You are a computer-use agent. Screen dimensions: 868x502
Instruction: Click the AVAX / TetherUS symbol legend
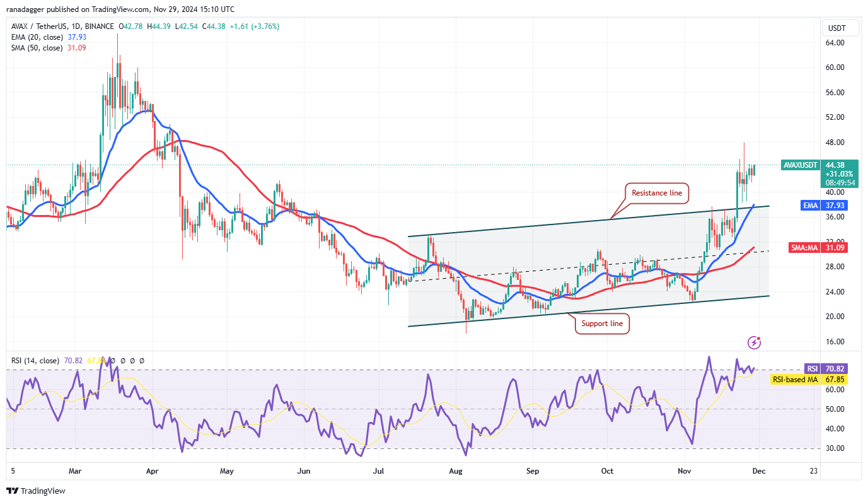point(61,26)
